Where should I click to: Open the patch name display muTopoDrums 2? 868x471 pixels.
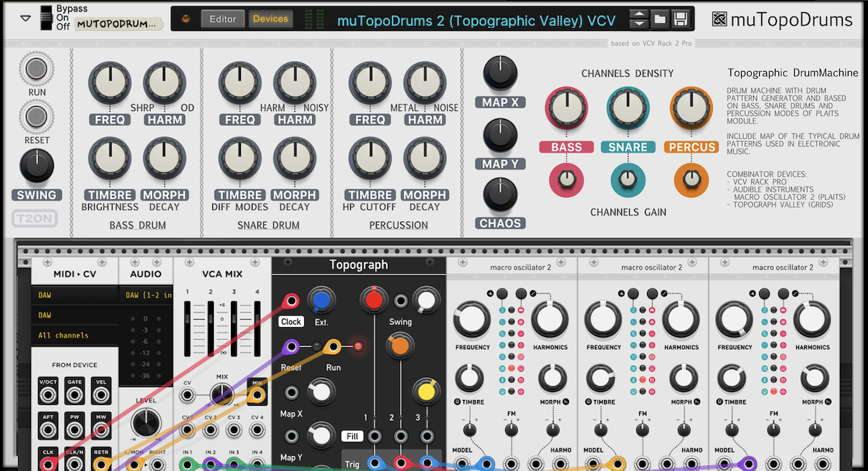pos(476,20)
